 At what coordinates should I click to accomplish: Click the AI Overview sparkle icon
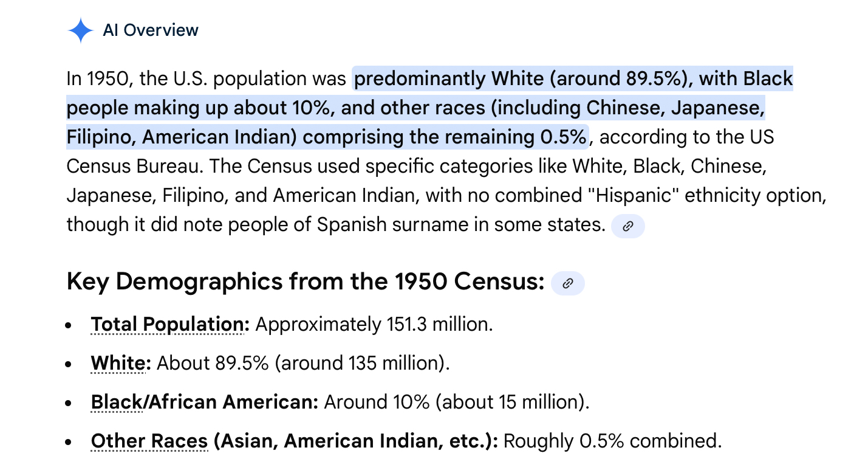(x=81, y=30)
